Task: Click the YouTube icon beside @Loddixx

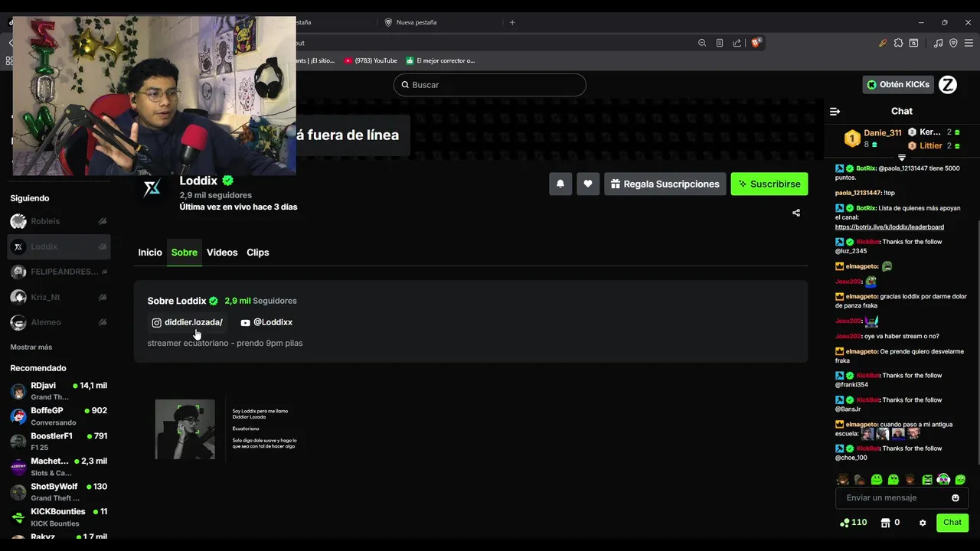Action: tap(245, 323)
